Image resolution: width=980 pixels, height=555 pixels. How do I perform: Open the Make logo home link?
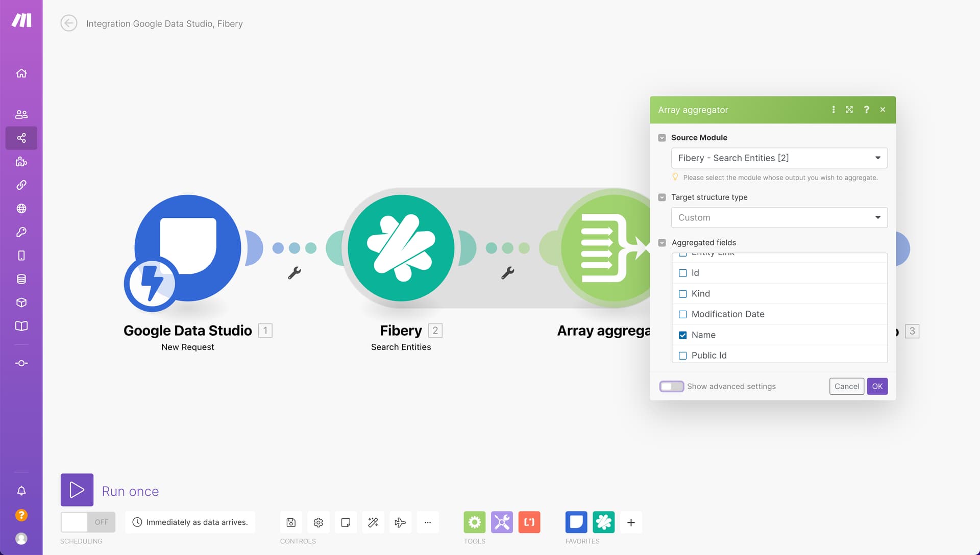21,20
